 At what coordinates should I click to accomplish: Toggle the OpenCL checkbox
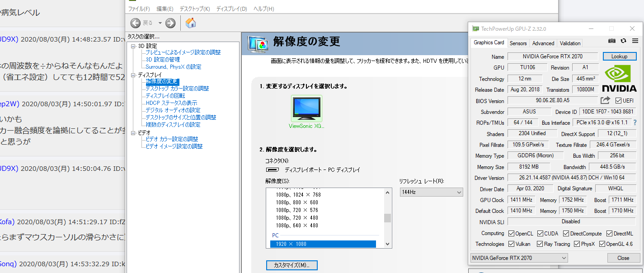pyautogui.click(x=511, y=234)
